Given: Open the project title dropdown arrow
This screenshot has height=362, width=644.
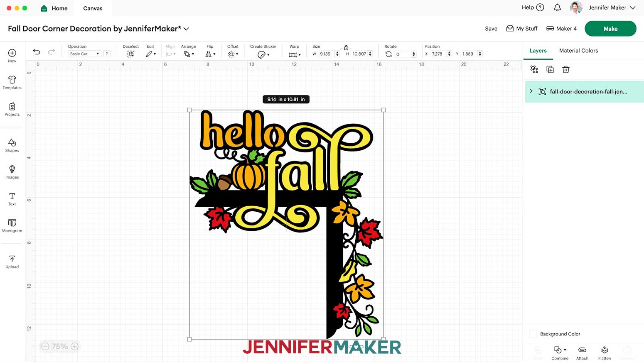Looking at the screenshot, I should click(187, 29).
